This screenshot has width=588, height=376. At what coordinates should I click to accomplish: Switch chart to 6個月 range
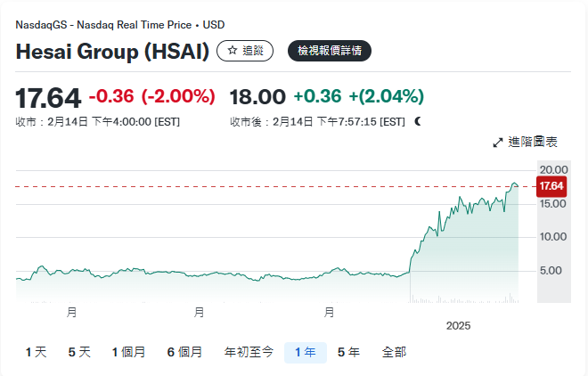(x=184, y=353)
